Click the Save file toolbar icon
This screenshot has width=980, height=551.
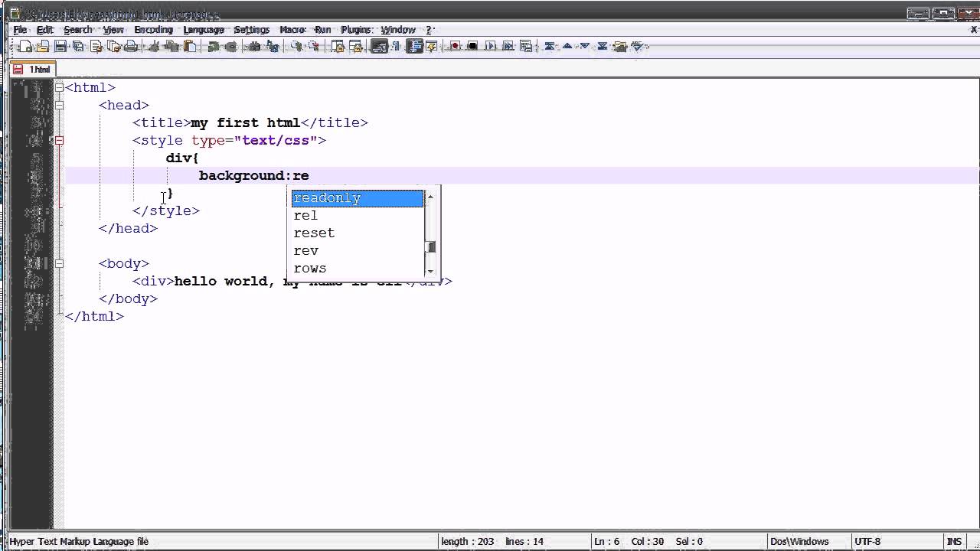click(x=61, y=47)
